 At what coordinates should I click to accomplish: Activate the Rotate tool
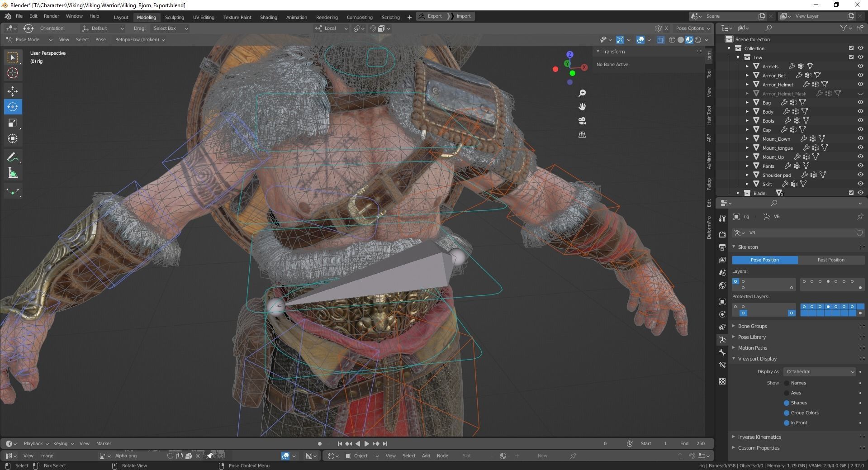[x=13, y=107]
